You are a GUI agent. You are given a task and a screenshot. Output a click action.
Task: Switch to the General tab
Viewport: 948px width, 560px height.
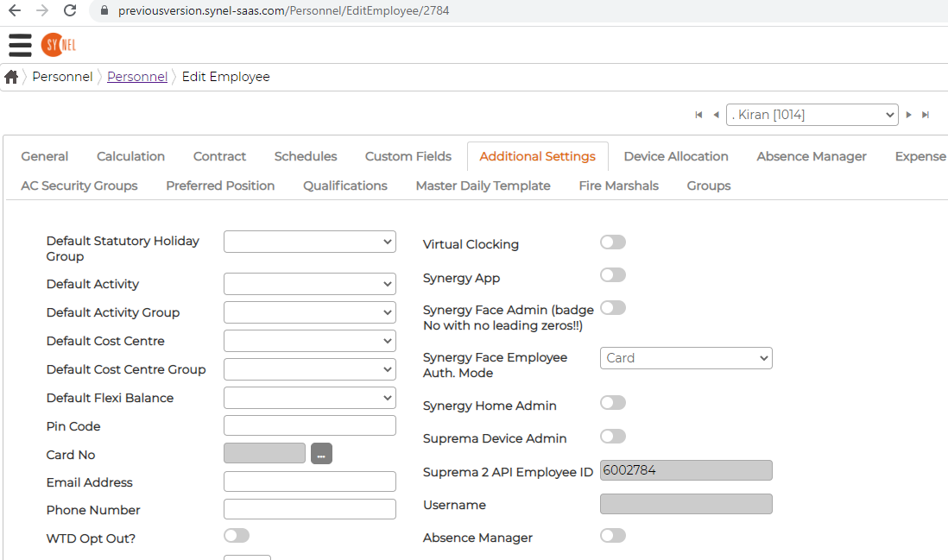pos(45,156)
